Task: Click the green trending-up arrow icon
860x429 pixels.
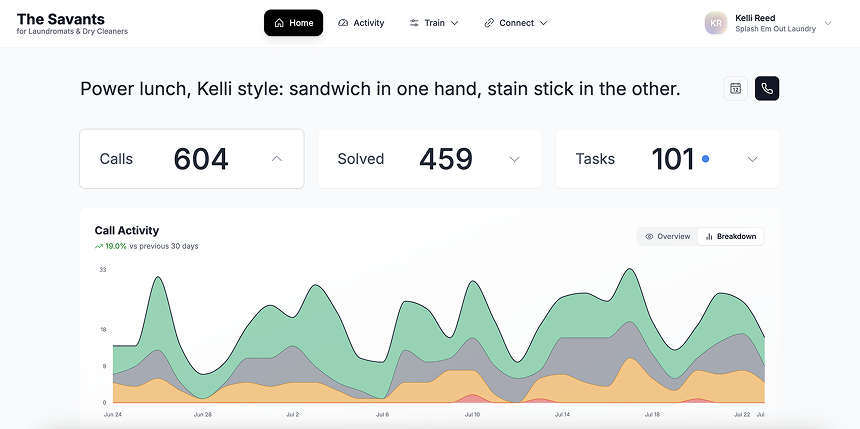Action: (99, 246)
